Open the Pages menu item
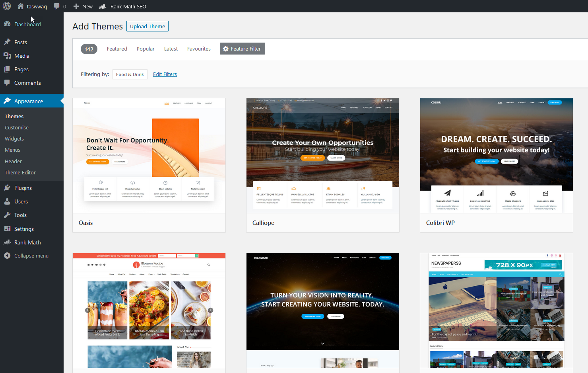Viewport: 588px width, 373px height. (32, 69)
